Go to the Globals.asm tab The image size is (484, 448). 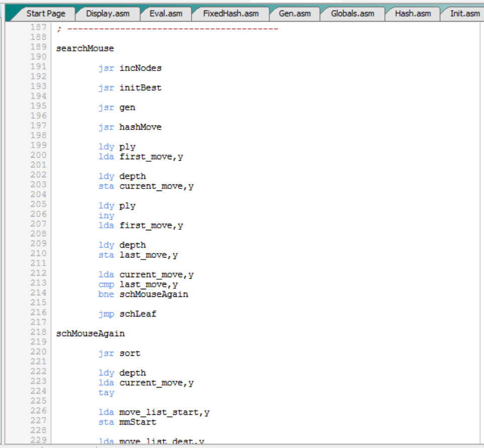[x=353, y=14]
